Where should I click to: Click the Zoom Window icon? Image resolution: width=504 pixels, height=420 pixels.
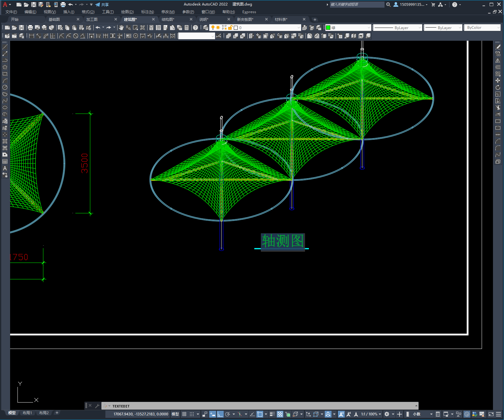click(x=135, y=28)
